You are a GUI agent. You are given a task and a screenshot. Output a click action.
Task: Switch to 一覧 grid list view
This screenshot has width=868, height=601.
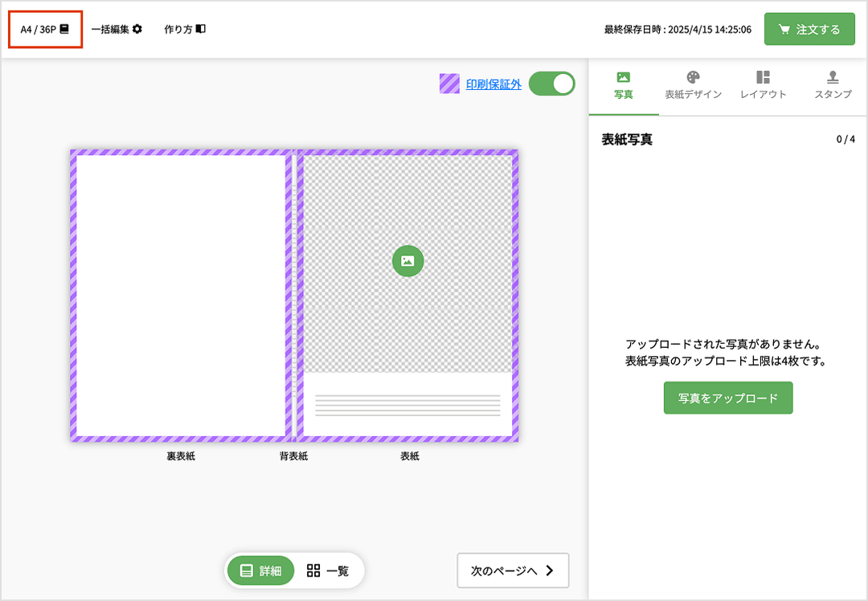point(329,570)
